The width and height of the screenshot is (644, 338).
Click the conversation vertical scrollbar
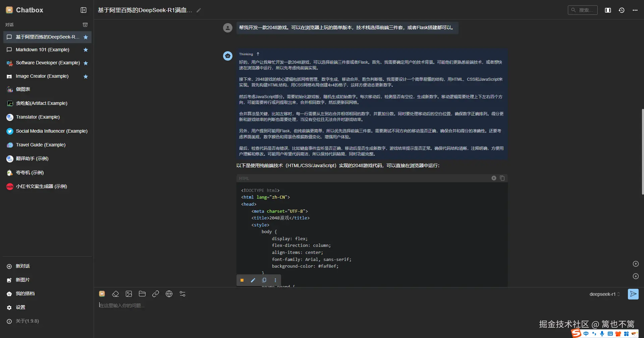coord(643,151)
